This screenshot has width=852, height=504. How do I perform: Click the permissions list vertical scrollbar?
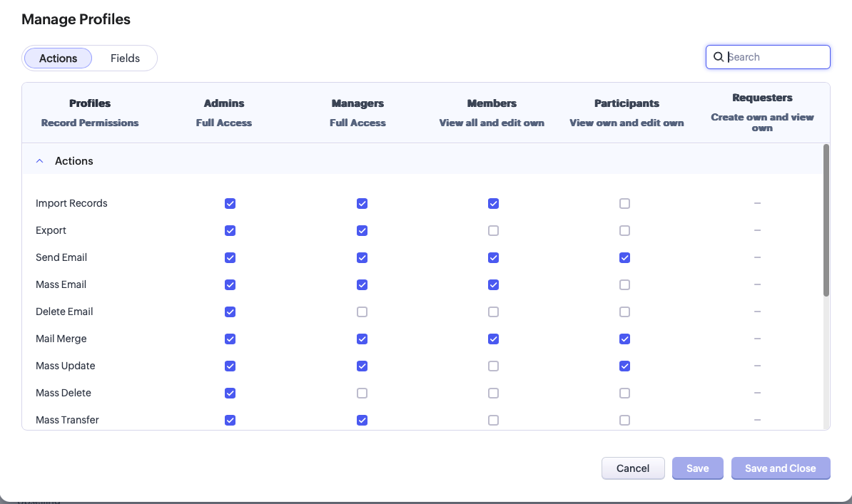[x=826, y=220]
